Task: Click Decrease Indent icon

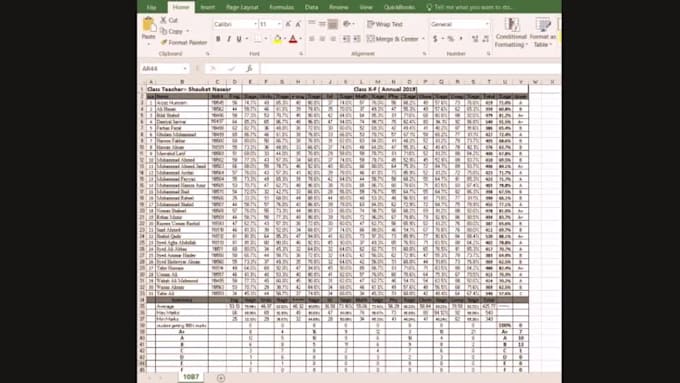Action: [346, 39]
